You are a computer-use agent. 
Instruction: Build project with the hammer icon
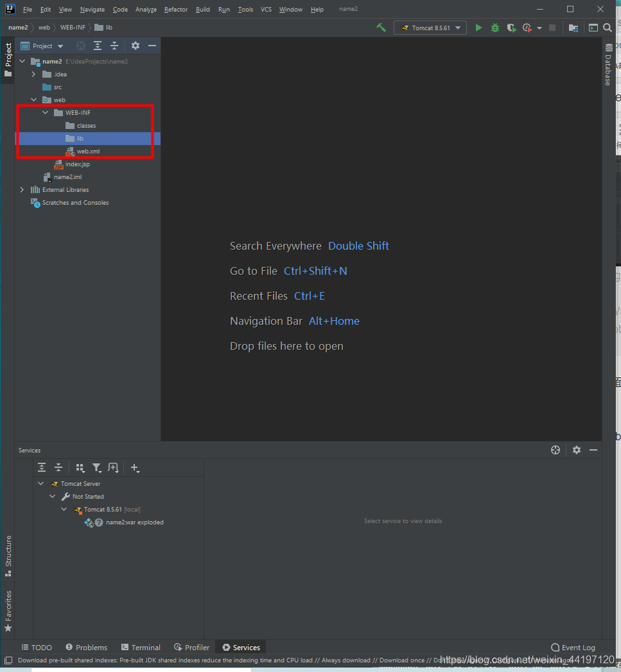[x=381, y=28]
